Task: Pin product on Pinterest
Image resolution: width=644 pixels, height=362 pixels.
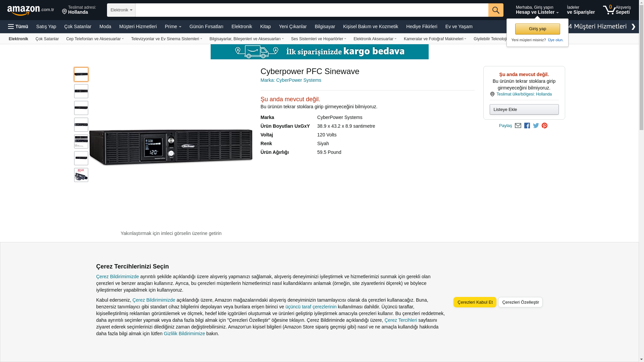Action: tap(544, 126)
